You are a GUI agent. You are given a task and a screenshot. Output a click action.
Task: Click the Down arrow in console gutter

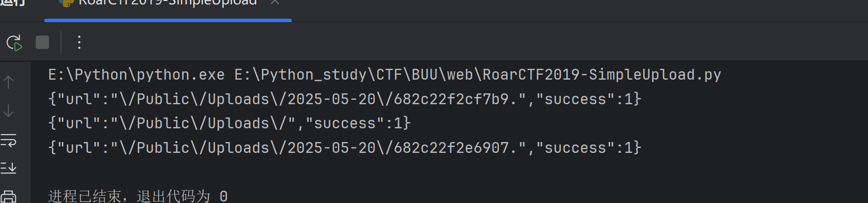point(8,111)
